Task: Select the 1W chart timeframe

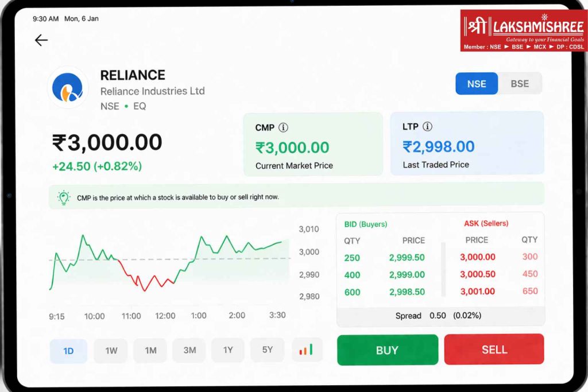Action: pyautogui.click(x=111, y=351)
